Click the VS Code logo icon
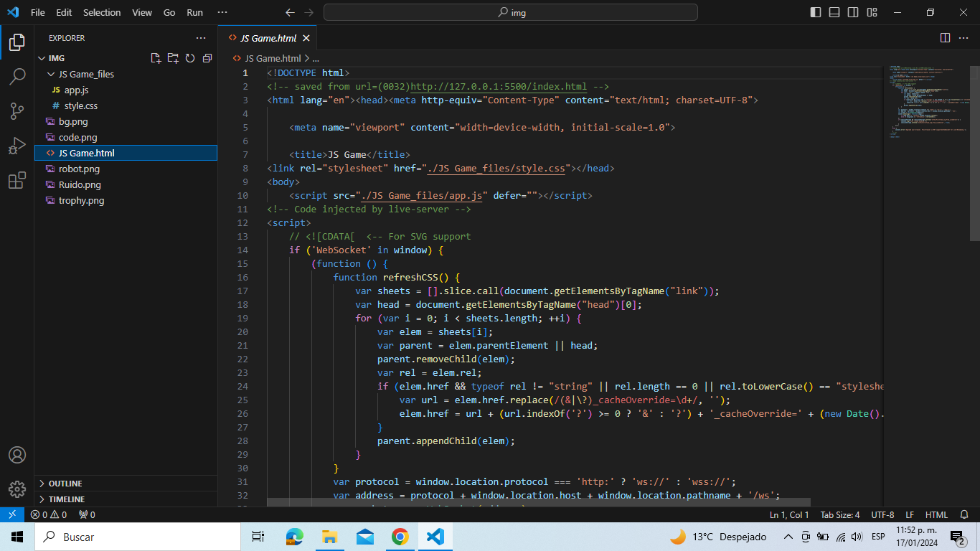This screenshot has width=980, height=551. pos(13,12)
